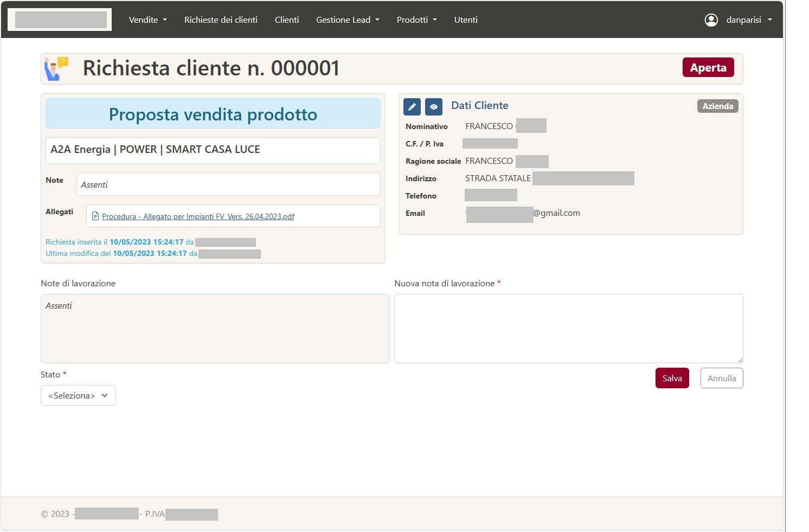Open the Prodotti dropdown menu
Viewport: 809px width, 532px height.
(416, 20)
